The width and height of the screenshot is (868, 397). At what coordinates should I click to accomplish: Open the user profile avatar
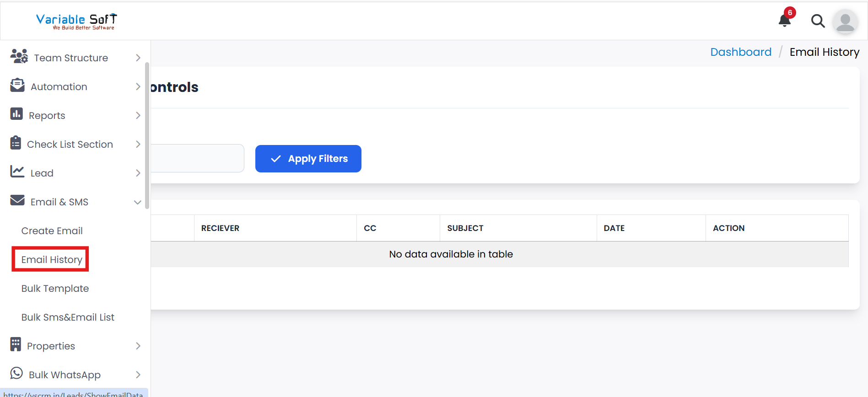[x=845, y=21]
